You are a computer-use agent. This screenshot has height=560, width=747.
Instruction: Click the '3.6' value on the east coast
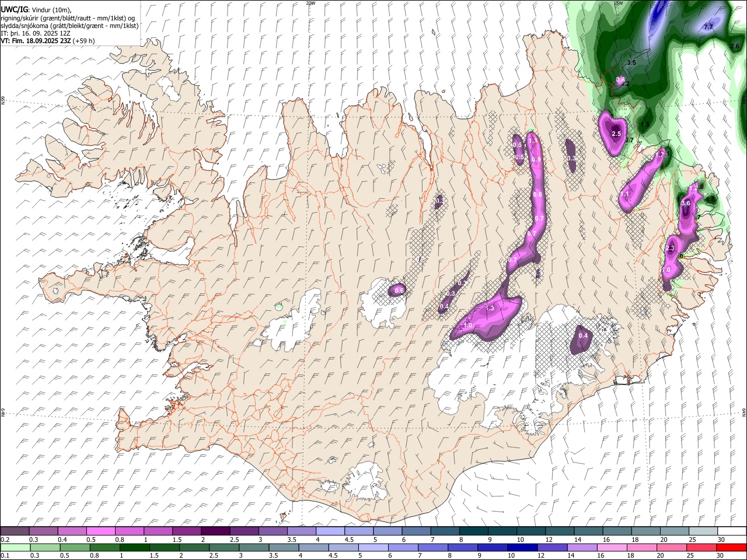(686, 203)
